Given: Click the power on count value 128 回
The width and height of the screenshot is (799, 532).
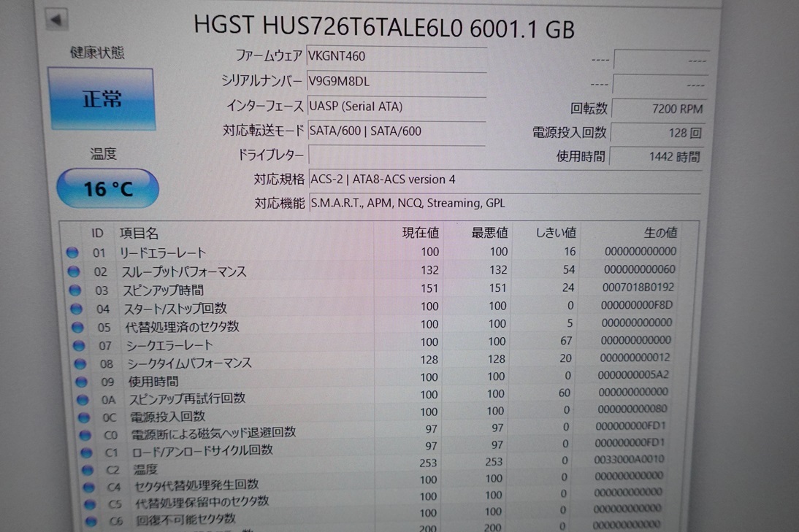Looking at the screenshot, I should click(658, 133).
